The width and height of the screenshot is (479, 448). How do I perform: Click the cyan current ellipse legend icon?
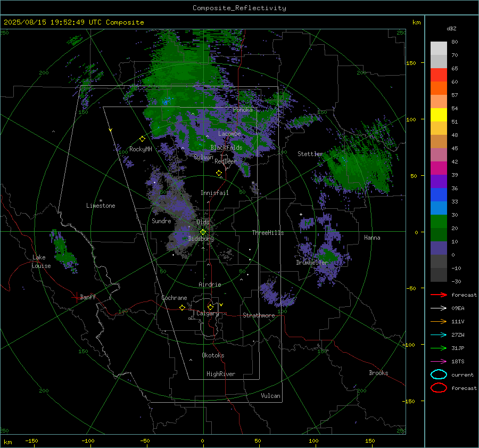pyautogui.click(x=439, y=374)
